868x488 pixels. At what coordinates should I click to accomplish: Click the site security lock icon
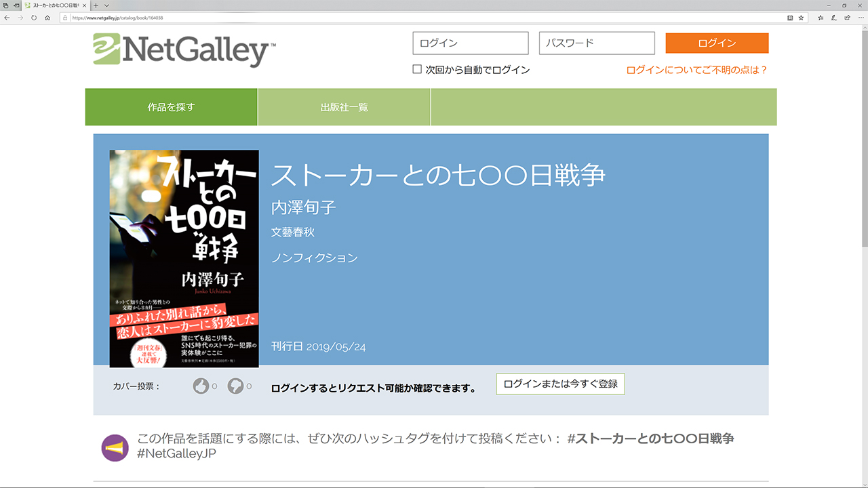click(66, 18)
